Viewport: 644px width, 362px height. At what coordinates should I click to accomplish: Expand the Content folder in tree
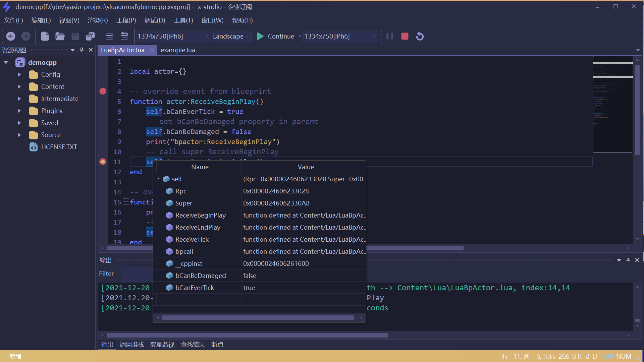coord(19,86)
